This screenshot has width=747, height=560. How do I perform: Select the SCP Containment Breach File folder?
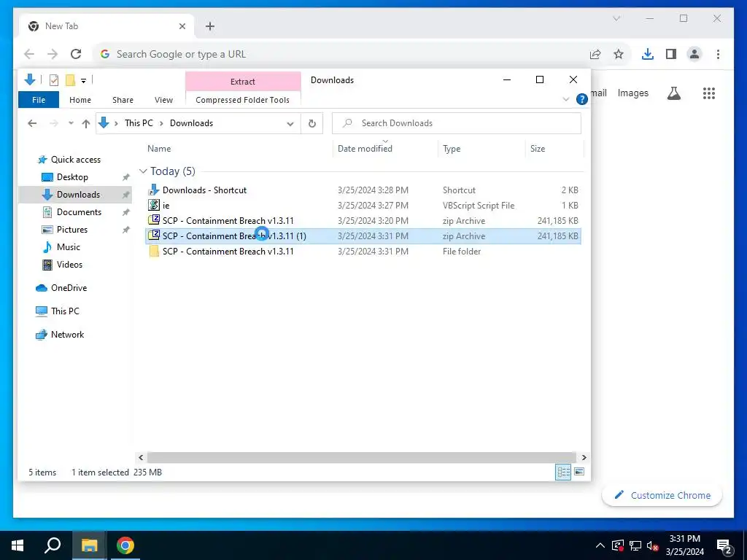coord(363,251)
